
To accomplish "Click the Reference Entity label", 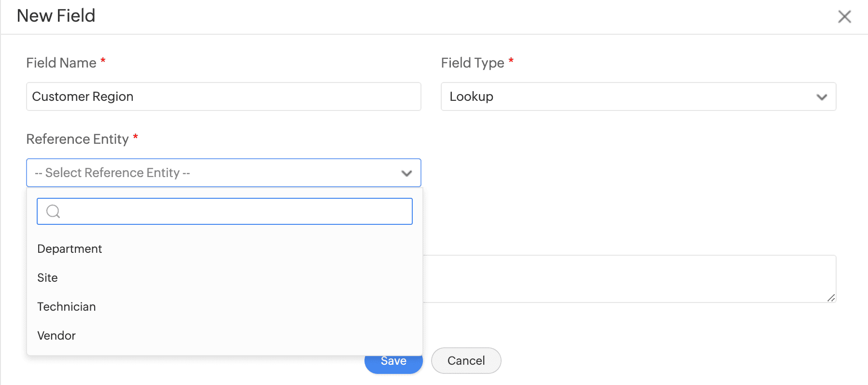I will pos(77,139).
